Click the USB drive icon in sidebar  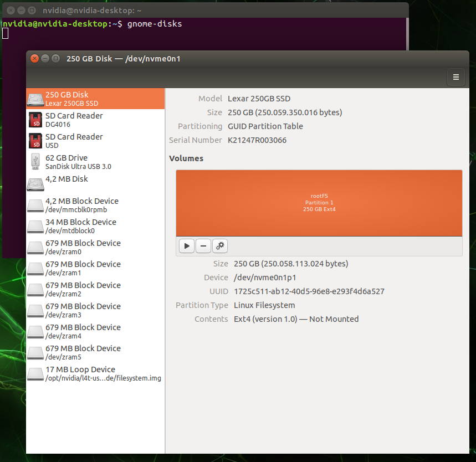[x=35, y=162]
